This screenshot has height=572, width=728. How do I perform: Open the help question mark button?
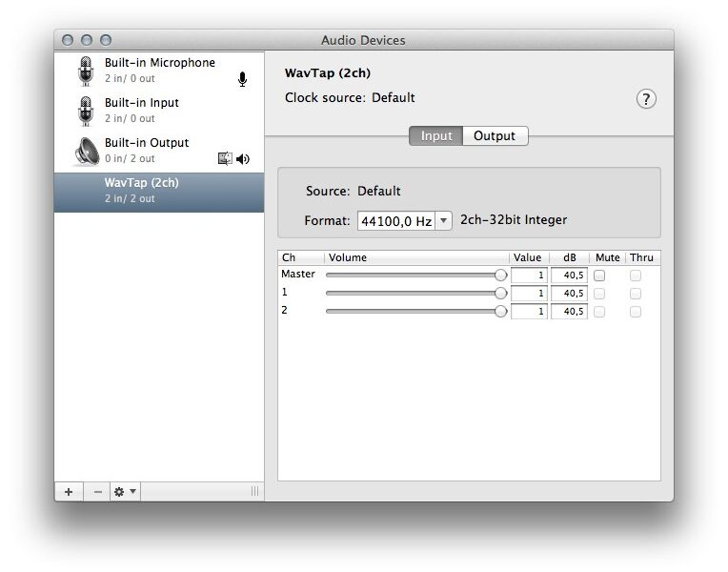pyautogui.click(x=646, y=99)
